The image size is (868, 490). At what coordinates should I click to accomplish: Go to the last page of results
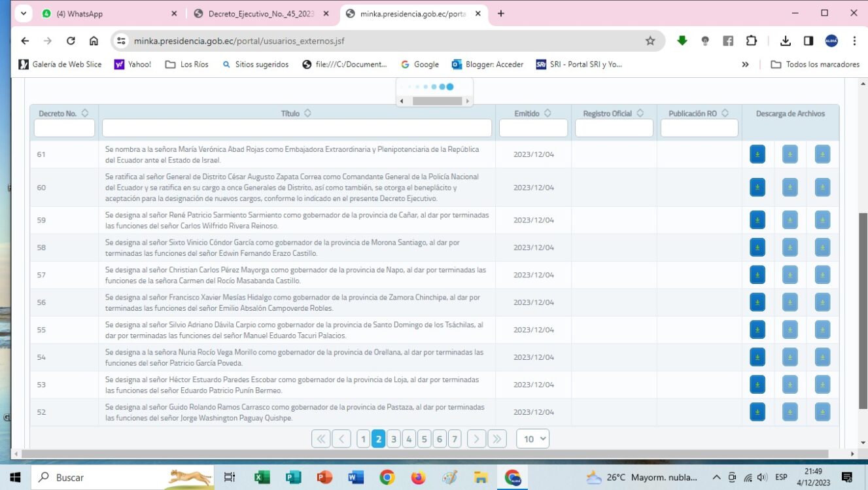497,439
